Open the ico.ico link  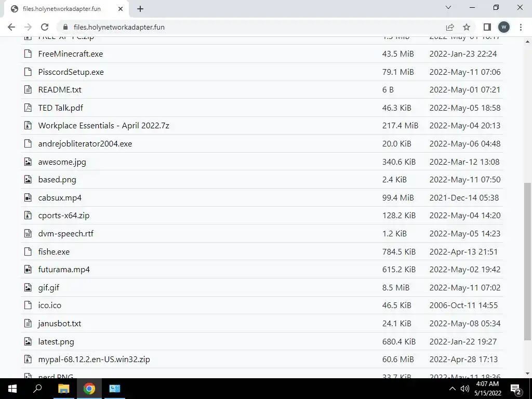click(x=49, y=305)
